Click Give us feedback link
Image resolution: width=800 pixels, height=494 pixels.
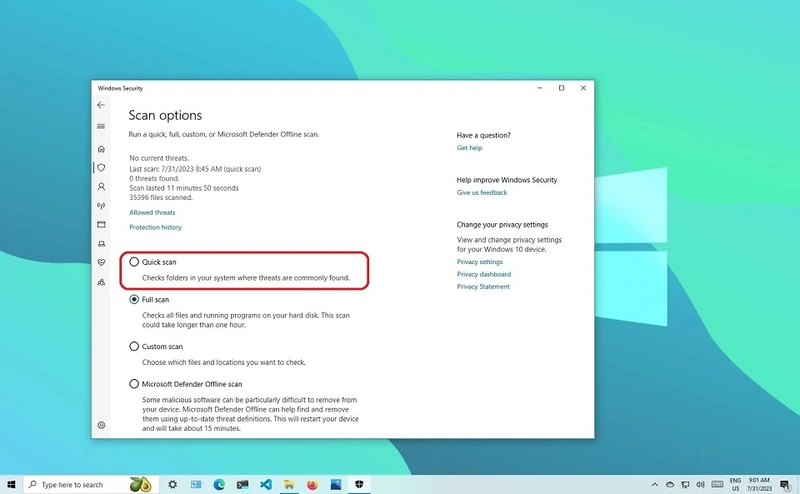pos(482,192)
